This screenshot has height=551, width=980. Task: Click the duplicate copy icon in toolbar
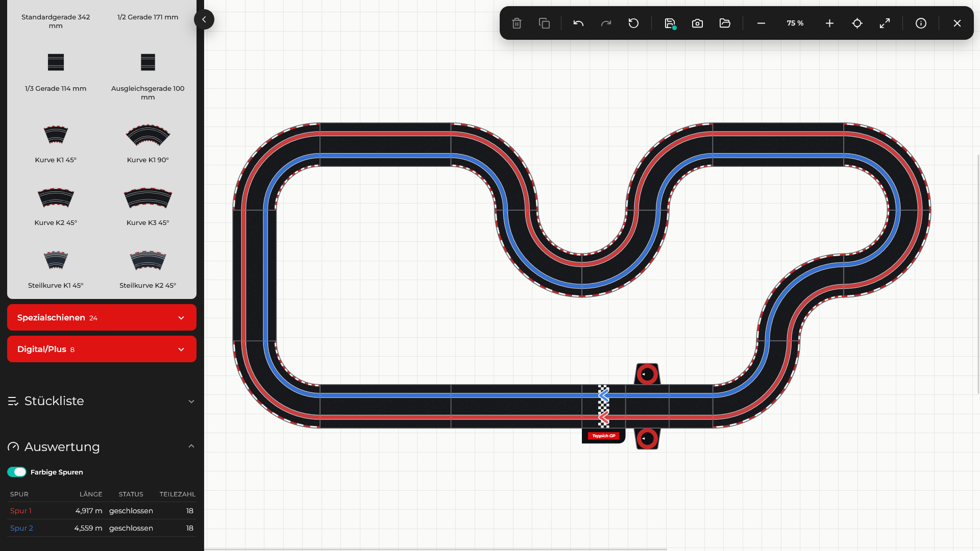[544, 23]
